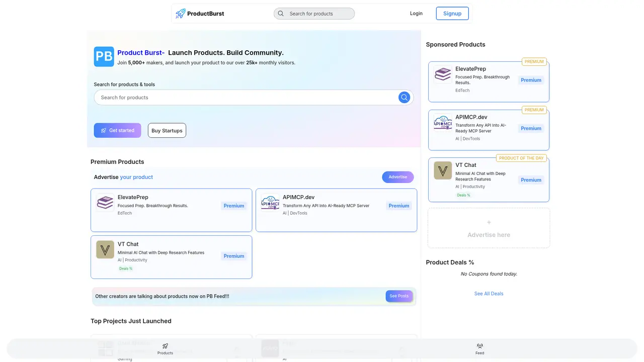The width and height of the screenshot is (644, 362).
Task: Click the Login link
Action: (416, 14)
